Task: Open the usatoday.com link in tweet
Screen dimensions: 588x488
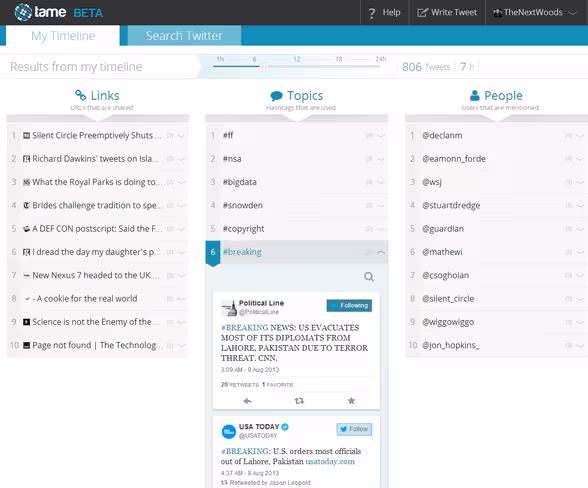Action: pyautogui.click(x=330, y=461)
